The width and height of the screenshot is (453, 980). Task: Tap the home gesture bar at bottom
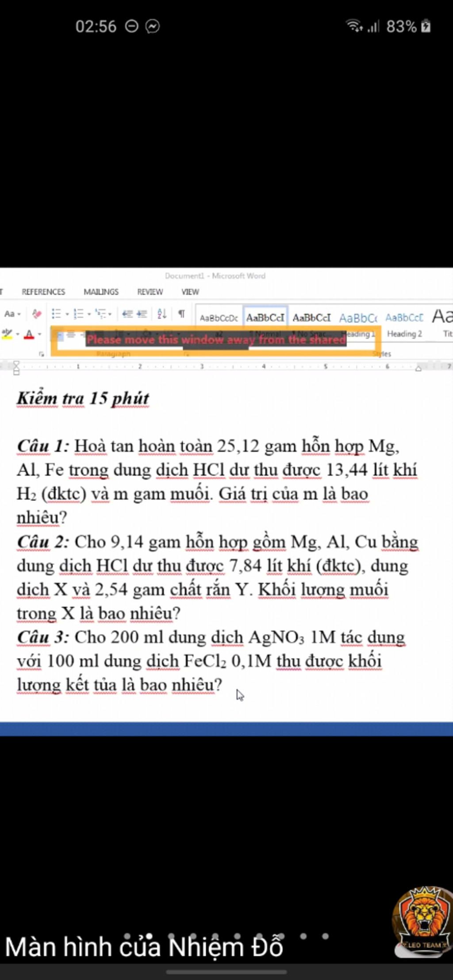[226, 972]
